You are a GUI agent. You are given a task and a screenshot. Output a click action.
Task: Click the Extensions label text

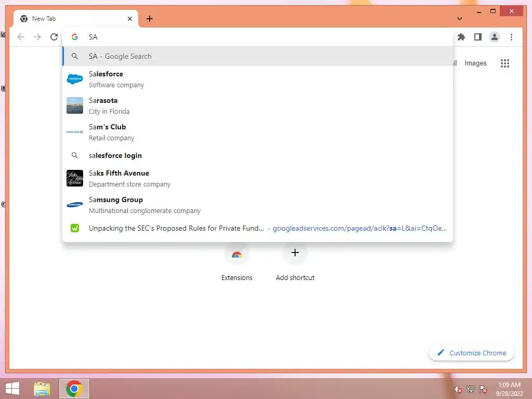pos(237,277)
